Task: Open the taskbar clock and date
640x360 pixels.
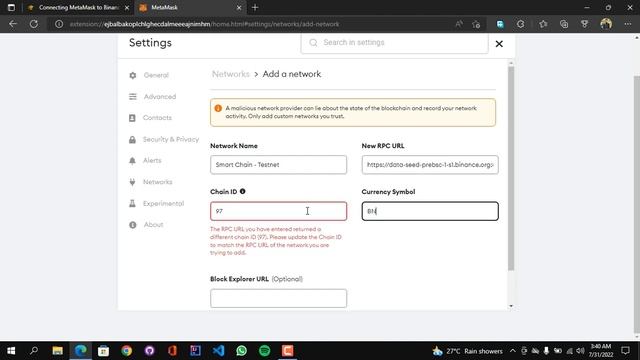Action: (x=600, y=351)
